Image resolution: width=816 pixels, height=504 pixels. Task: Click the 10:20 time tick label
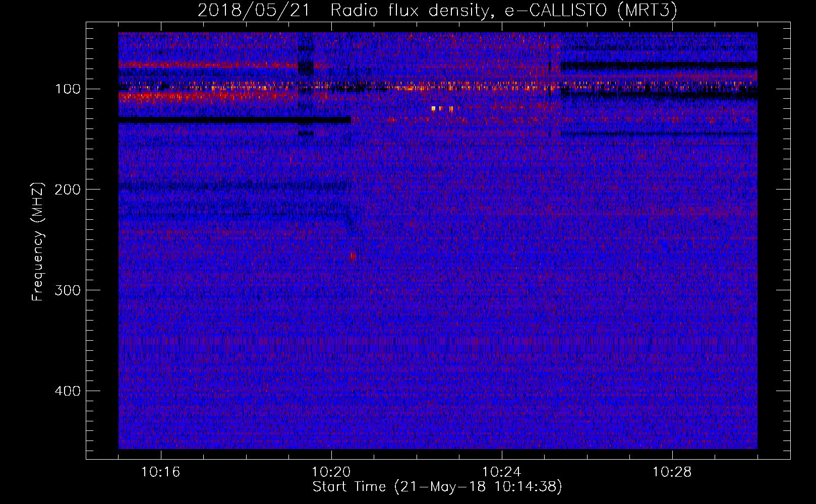pos(331,472)
